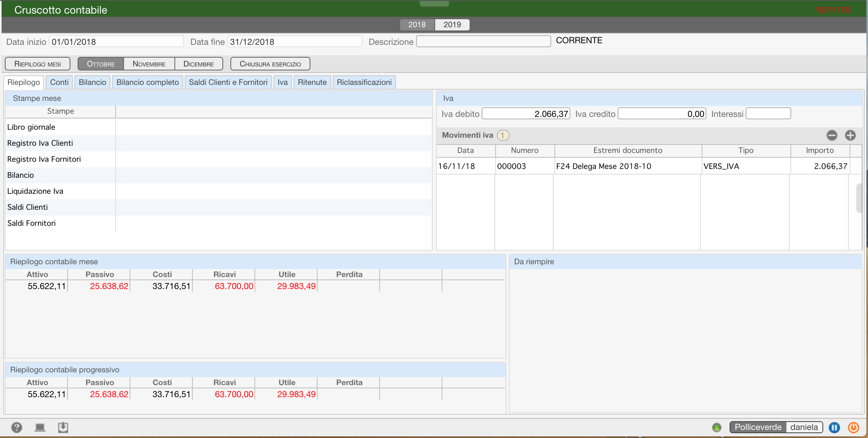Click the Chiusura esercizio button
868x438 pixels.
point(270,64)
